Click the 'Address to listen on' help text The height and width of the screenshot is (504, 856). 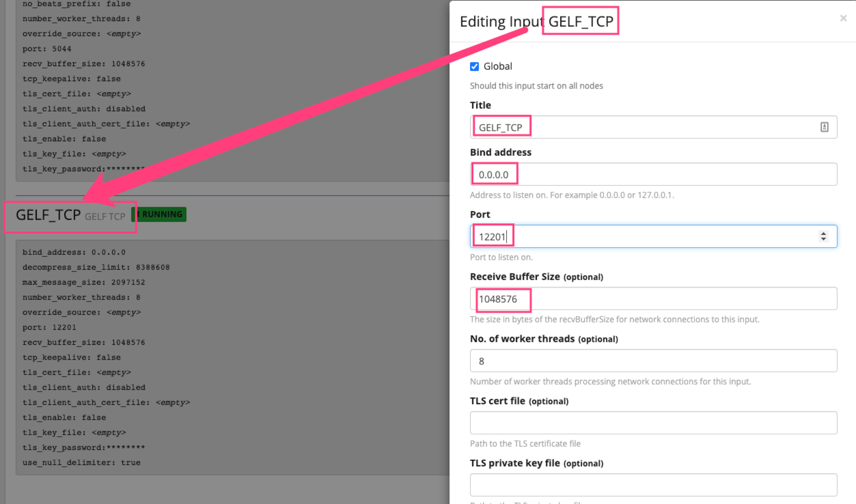pyautogui.click(x=572, y=195)
